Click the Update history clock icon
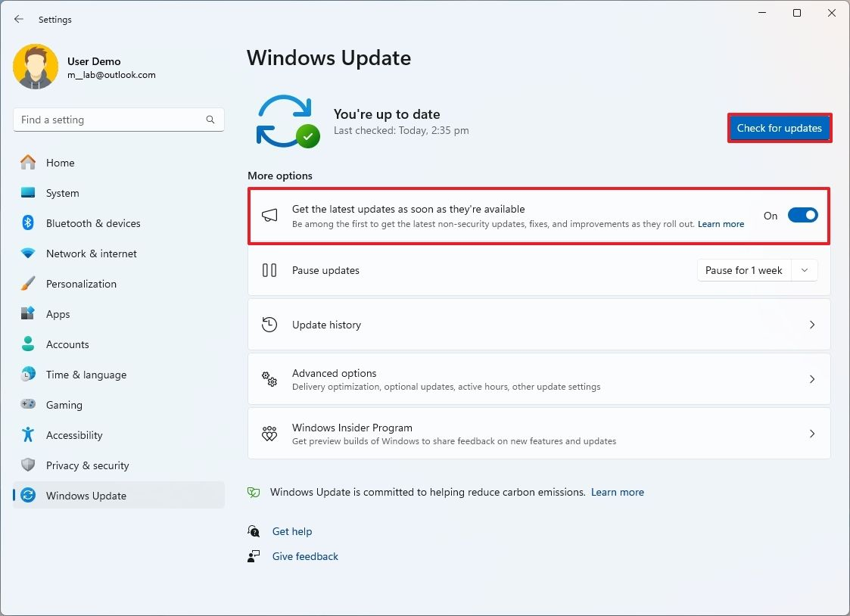Viewport: 850px width, 616px height. click(x=269, y=325)
